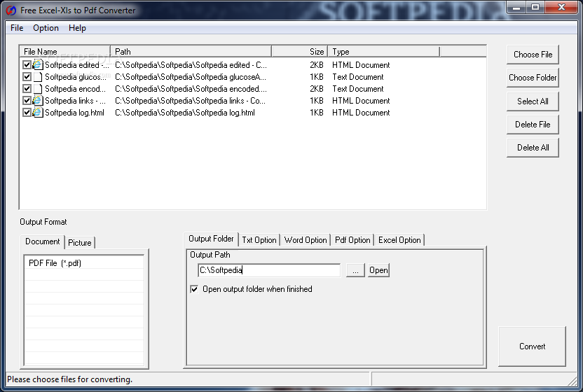Image resolution: width=583 pixels, height=392 pixels.
Task: Select the Output Folder tab
Action: coord(211,239)
